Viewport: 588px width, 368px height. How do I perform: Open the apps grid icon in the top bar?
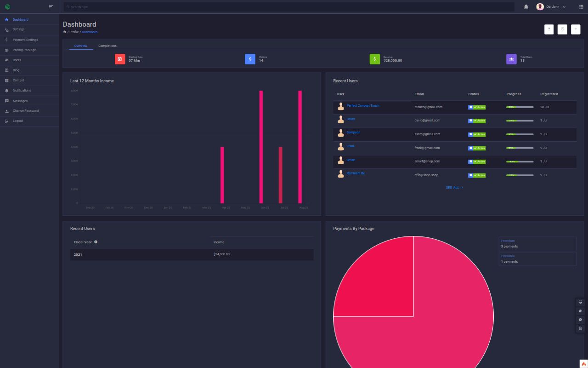581,7
